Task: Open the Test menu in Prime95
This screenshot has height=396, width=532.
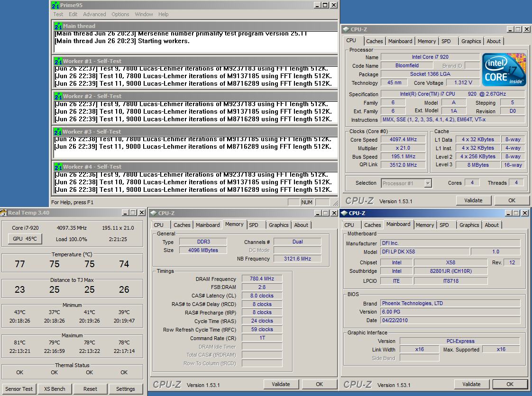Action: click(x=58, y=14)
